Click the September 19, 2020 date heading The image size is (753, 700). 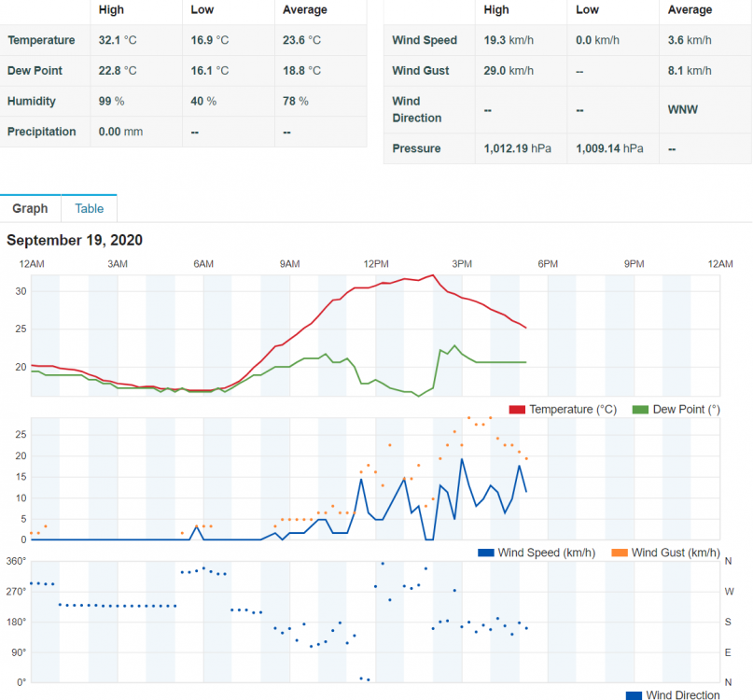pos(75,240)
